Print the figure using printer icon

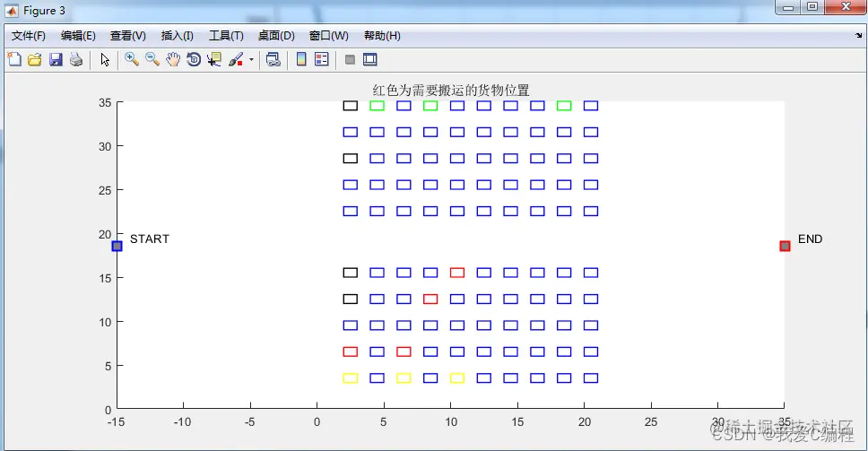tap(76, 59)
